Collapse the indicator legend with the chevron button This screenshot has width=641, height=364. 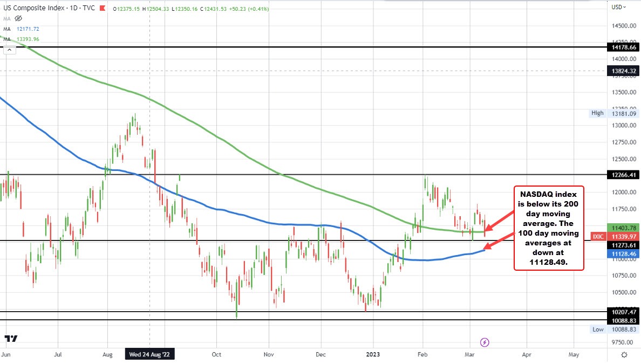[9, 50]
